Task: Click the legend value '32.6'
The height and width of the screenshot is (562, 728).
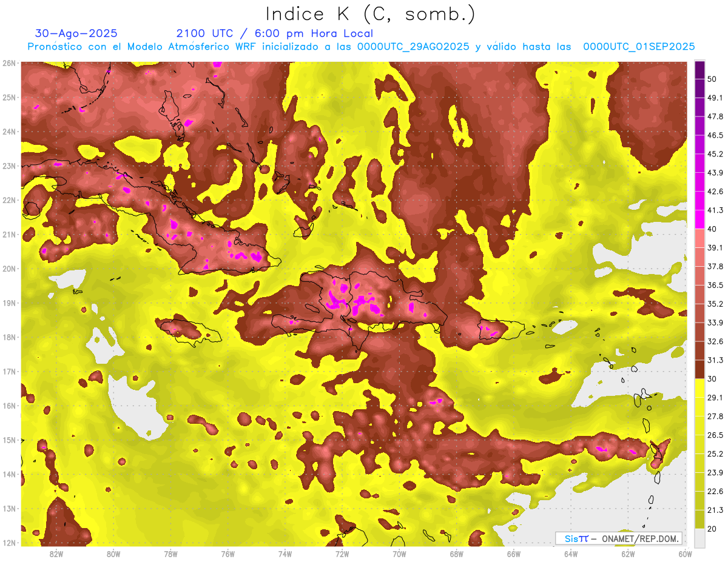Action: 715,341
